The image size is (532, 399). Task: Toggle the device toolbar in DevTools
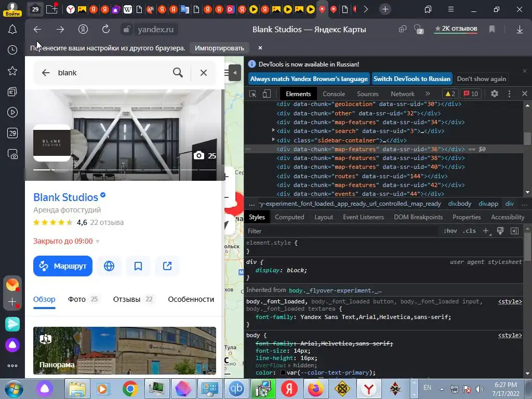[267, 94]
